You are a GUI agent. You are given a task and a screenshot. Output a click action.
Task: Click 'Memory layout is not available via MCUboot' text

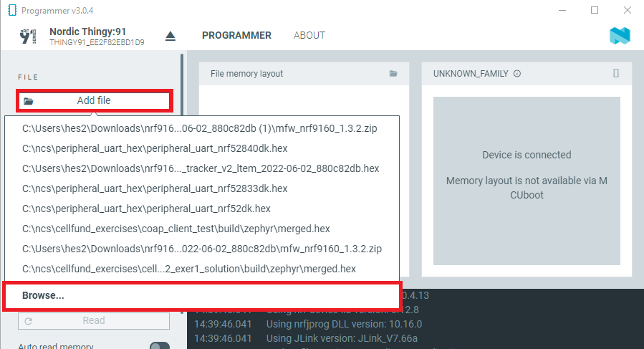(x=527, y=188)
